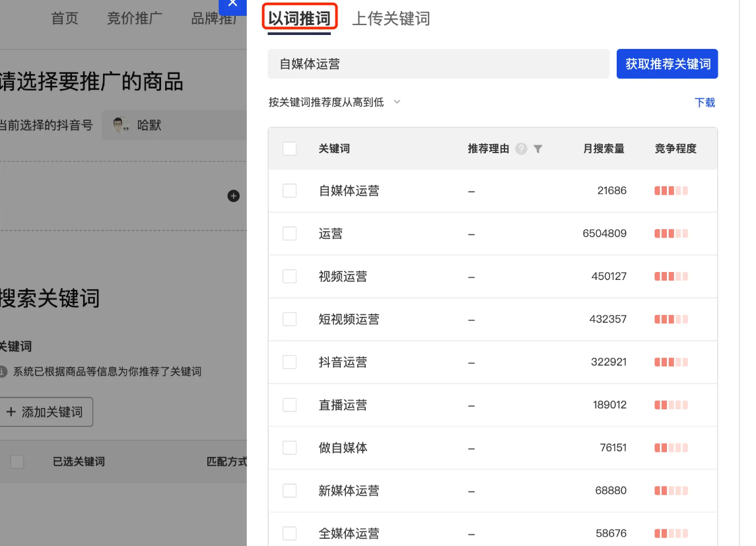This screenshot has width=756, height=546.
Task: Open the 推荐理由 filter dropdown
Action: (x=538, y=149)
